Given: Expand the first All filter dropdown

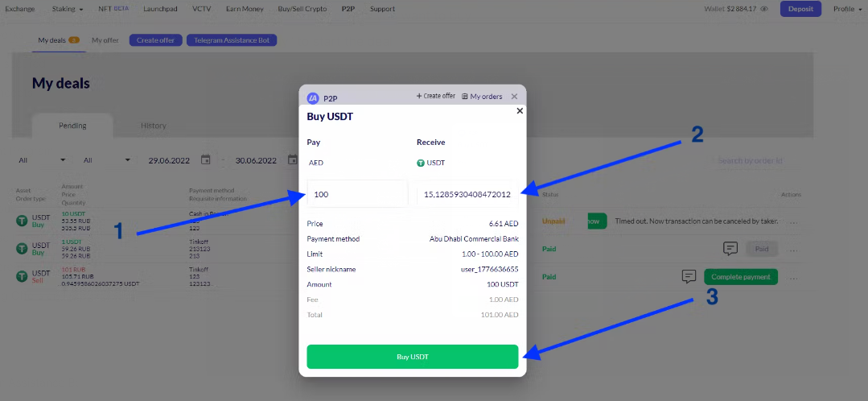Looking at the screenshot, I should click(x=42, y=160).
